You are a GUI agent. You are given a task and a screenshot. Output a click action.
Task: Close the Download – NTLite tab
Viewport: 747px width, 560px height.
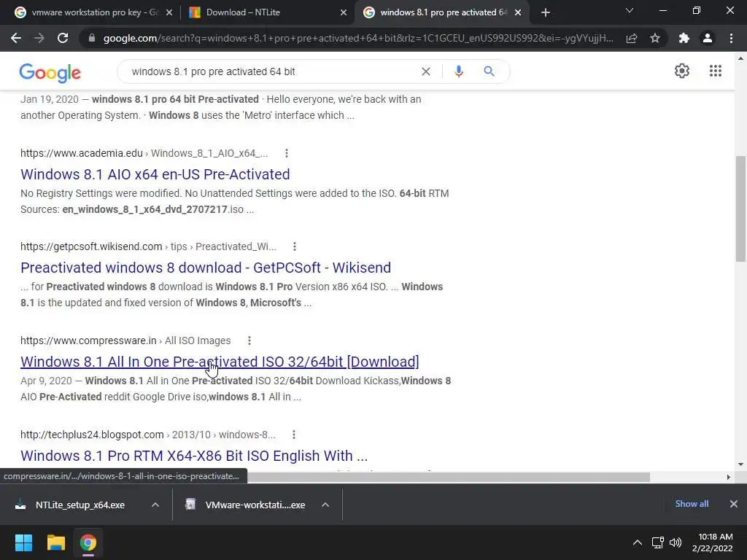click(x=344, y=12)
